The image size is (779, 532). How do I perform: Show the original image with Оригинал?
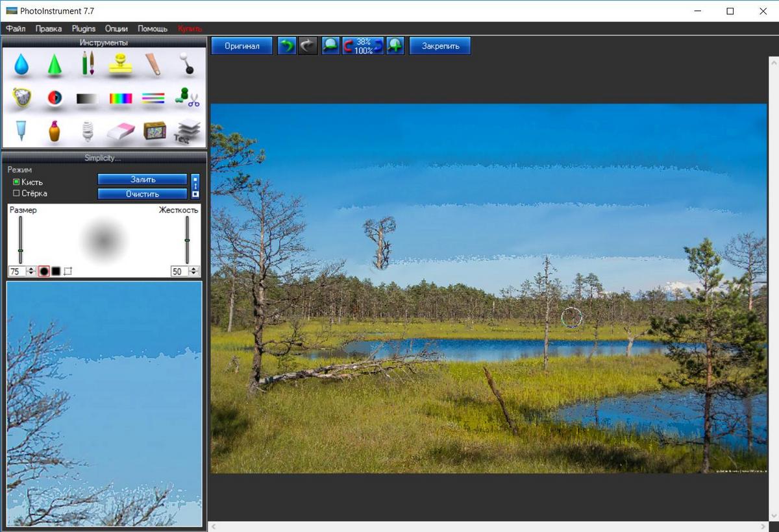point(242,46)
